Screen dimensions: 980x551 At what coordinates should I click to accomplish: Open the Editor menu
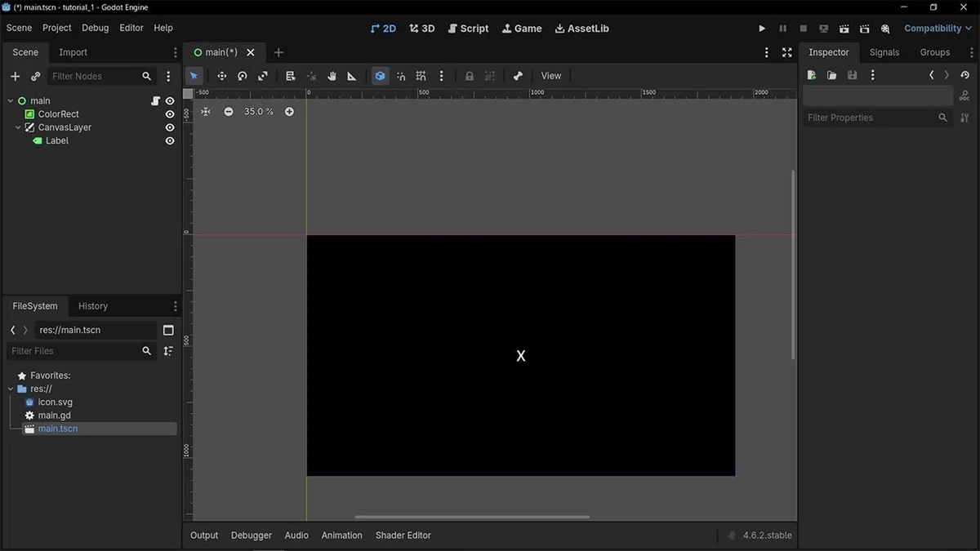click(x=131, y=28)
